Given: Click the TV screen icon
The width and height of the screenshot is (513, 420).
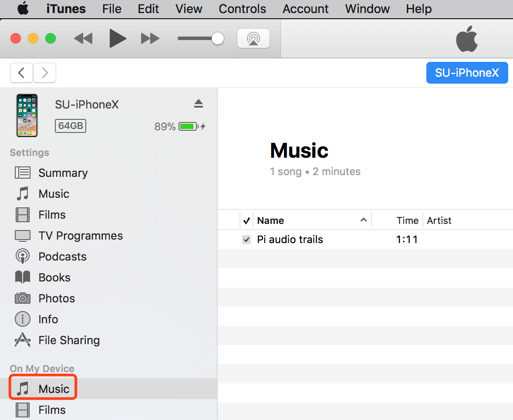Looking at the screenshot, I should point(23,236).
